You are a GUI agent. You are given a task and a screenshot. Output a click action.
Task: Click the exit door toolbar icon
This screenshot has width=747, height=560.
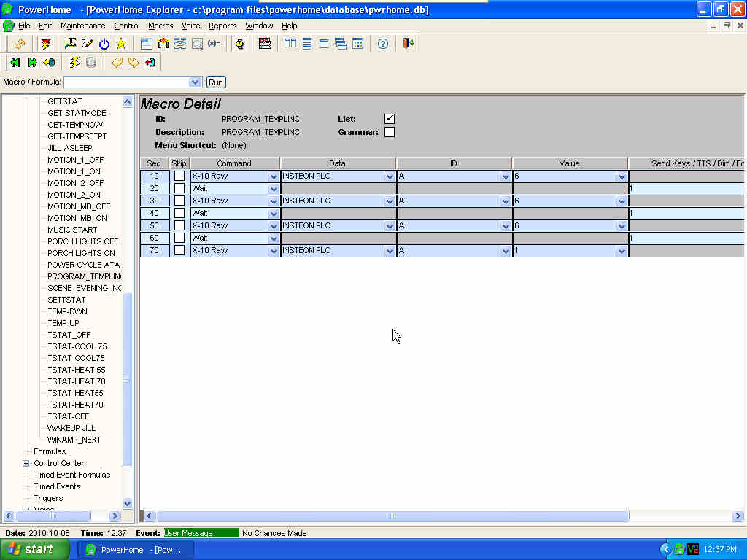pyautogui.click(x=409, y=44)
